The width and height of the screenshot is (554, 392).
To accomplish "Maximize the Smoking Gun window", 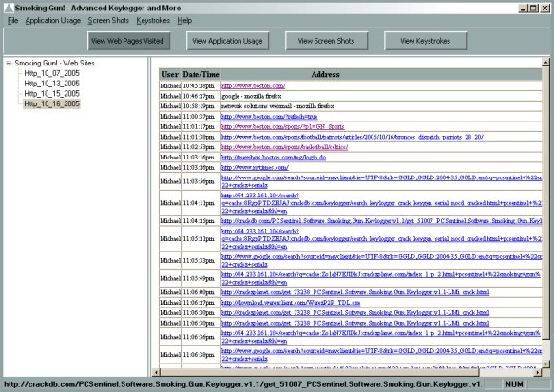I will click(533, 9).
